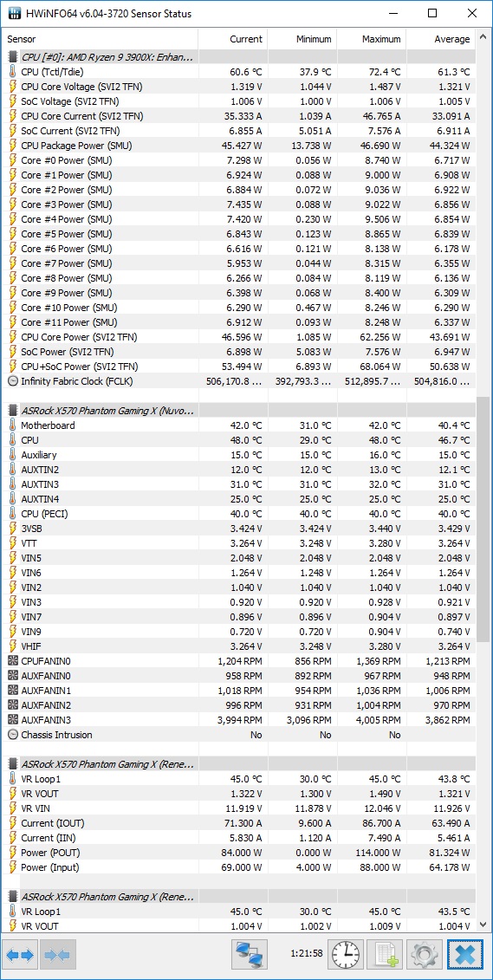Select the Infinity Fabric Clock (FCLK) row
Viewport: 493px width, 980px height.
pyautogui.click(x=240, y=381)
